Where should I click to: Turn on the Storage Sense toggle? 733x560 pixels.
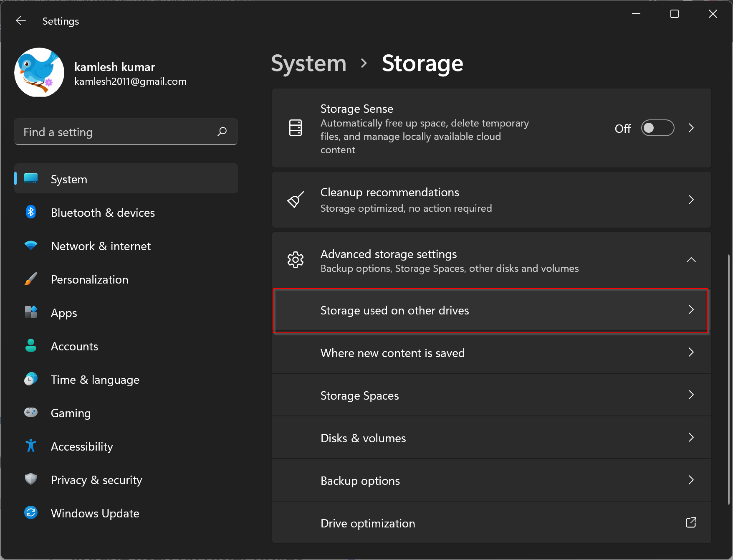[657, 128]
